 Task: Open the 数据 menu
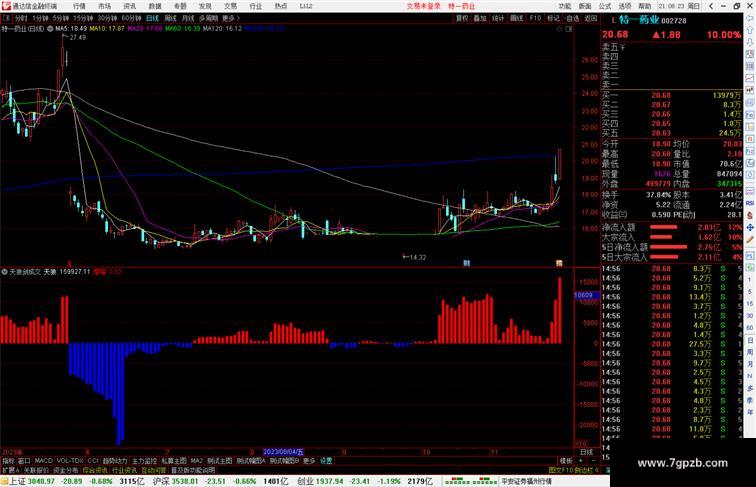tap(155, 6)
